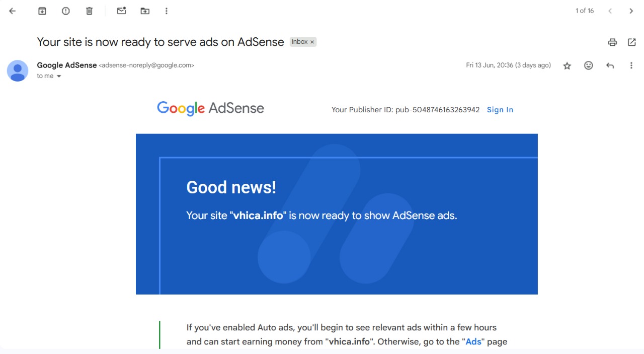Image resolution: width=644 pixels, height=354 pixels.
Task: Star the Google AdSense message
Action: (x=567, y=65)
